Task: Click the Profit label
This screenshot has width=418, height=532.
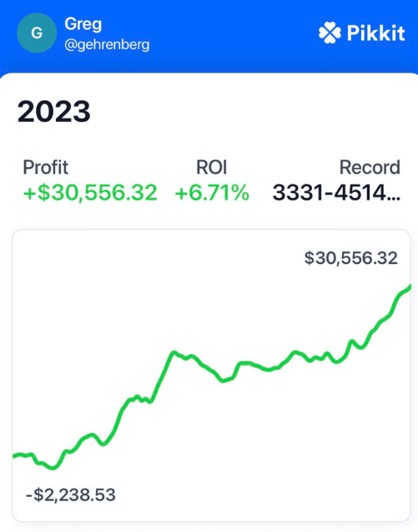Action: 45,167
